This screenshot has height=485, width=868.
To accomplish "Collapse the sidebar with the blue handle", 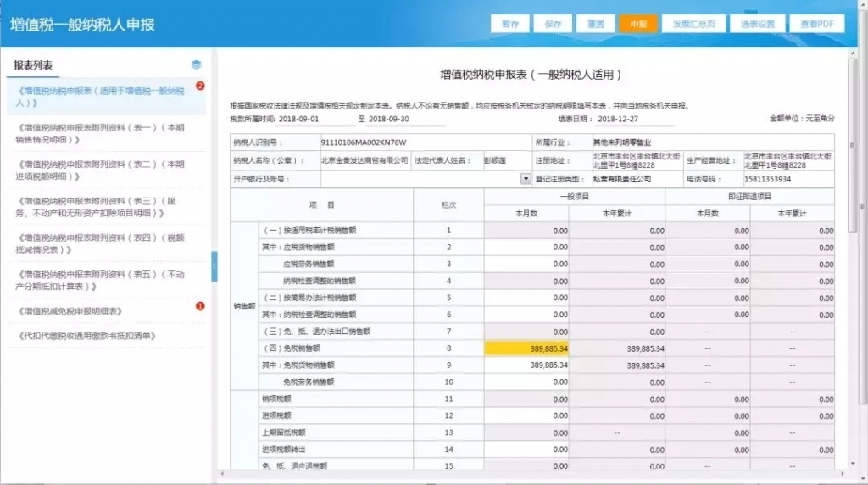I will 214,266.
